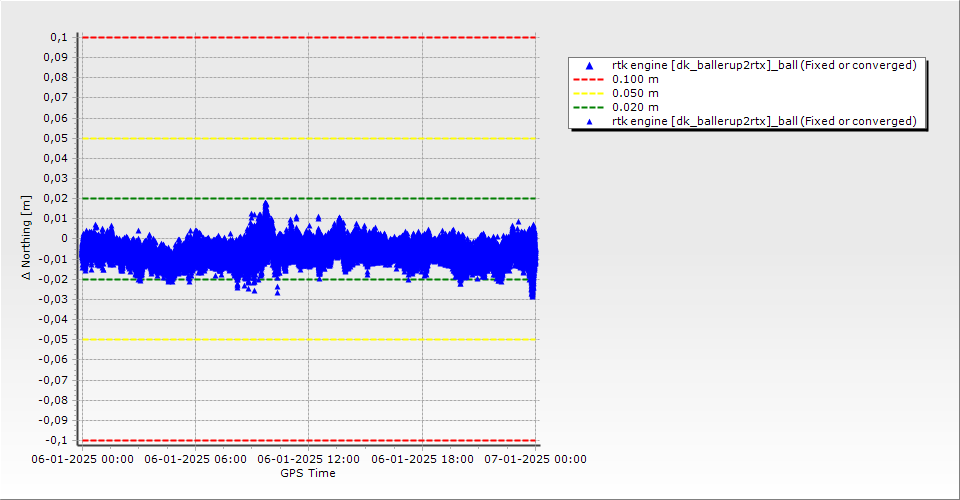This screenshot has height=500, width=960.
Task: Click the 'Δ Northing [m]' axis title
Action: (x=26, y=238)
